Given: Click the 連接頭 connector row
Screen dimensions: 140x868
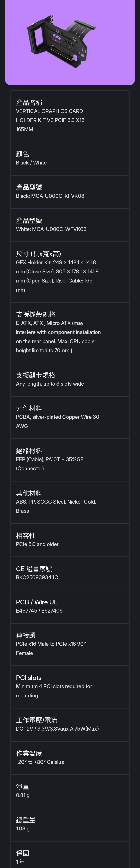Looking at the screenshot, I should tap(70, 644).
